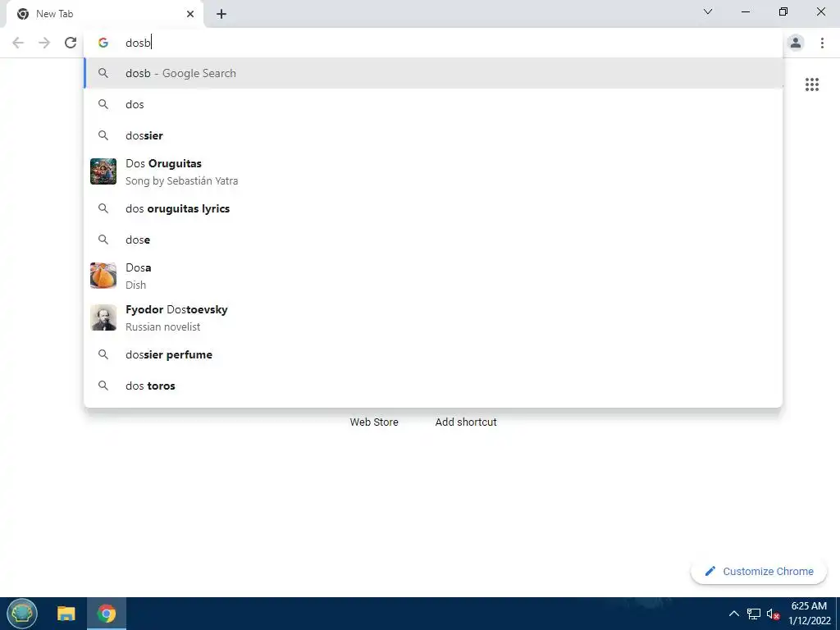Click the Google logo in the address bar
The width and height of the screenshot is (840, 630).
click(x=103, y=43)
